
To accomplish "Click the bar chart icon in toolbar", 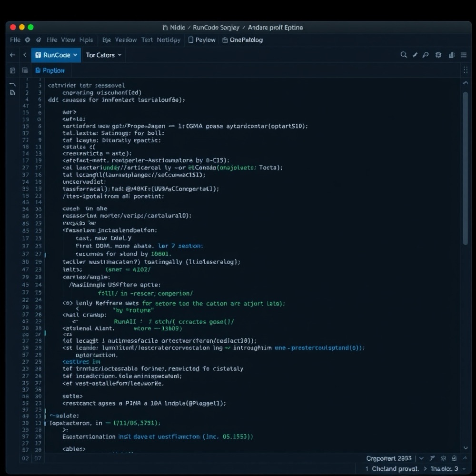I will click(451, 55).
